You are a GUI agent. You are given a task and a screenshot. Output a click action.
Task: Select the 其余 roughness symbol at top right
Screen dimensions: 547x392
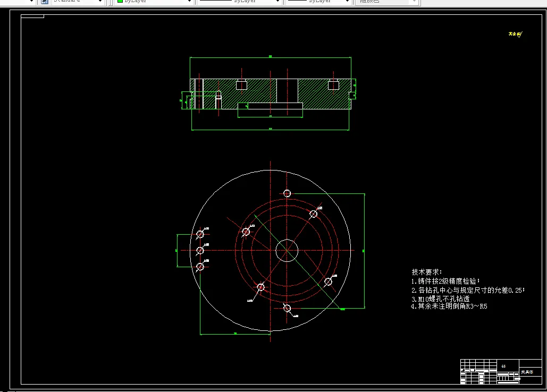515,34
